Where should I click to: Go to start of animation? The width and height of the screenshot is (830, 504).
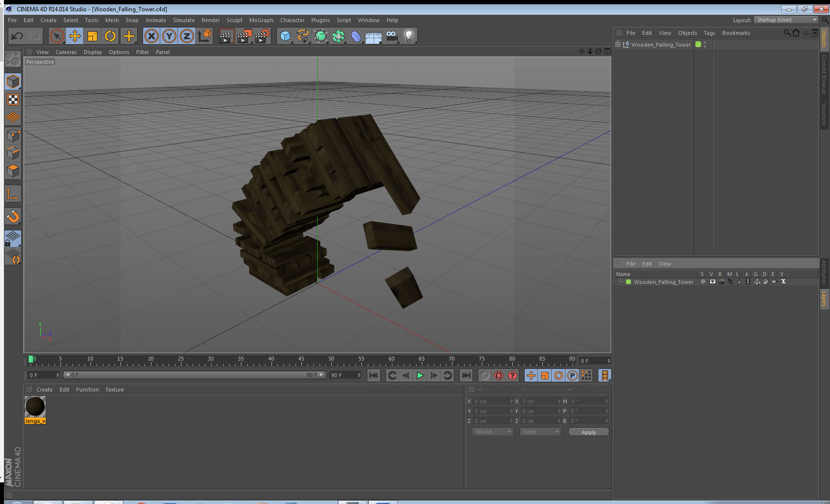374,375
